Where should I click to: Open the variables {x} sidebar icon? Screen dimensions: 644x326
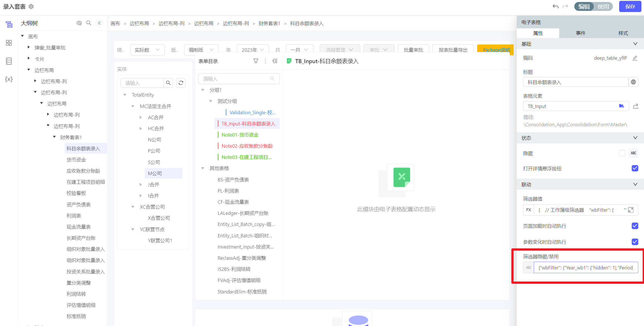[9, 79]
